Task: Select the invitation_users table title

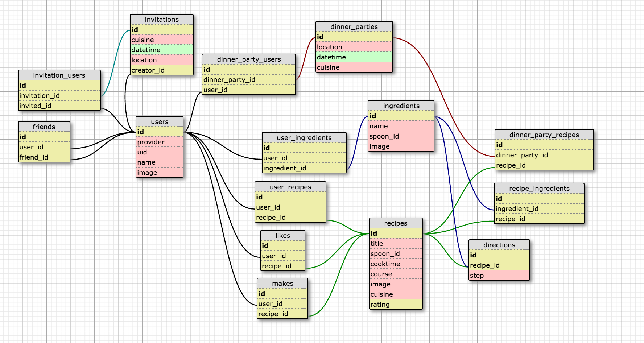Action: click(59, 75)
